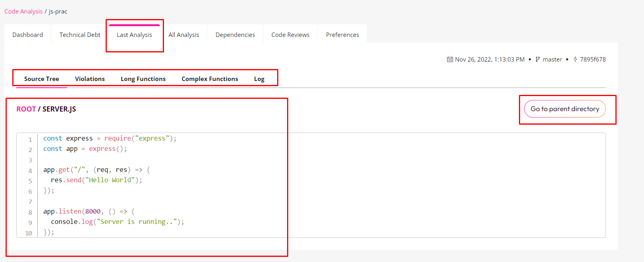644x262 pixels.
Task: Click line number 4 in code gutter
Action: pyautogui.click(x=30, y=171)
